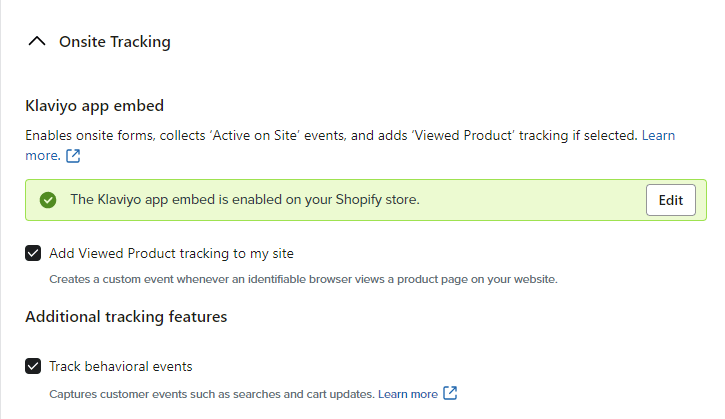Click the 'app embed is enabled' banner message
Screen dimensions: 725x419
coord(245,200)
